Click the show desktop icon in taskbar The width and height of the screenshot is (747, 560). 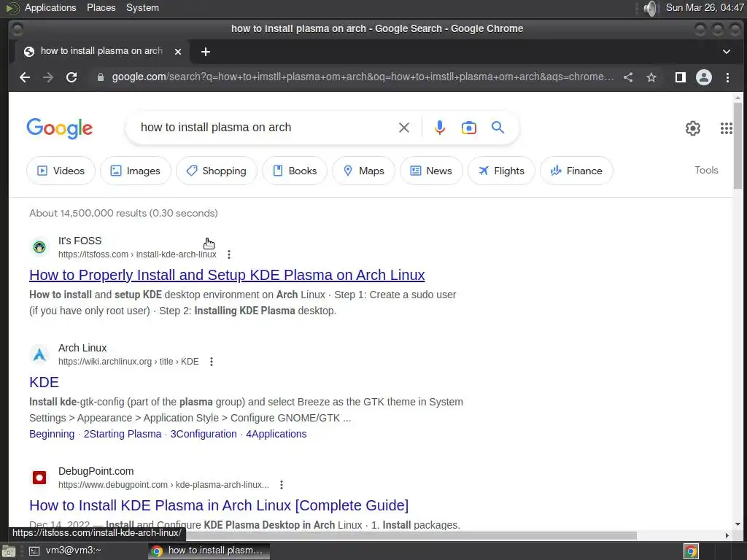(9, 551)
